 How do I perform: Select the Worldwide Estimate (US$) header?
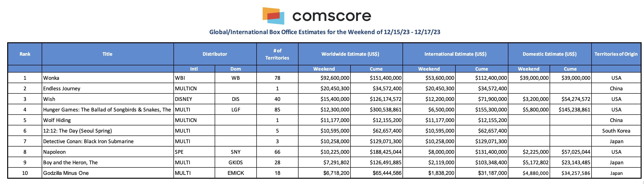pyautogui.click(x=350, y=54)
